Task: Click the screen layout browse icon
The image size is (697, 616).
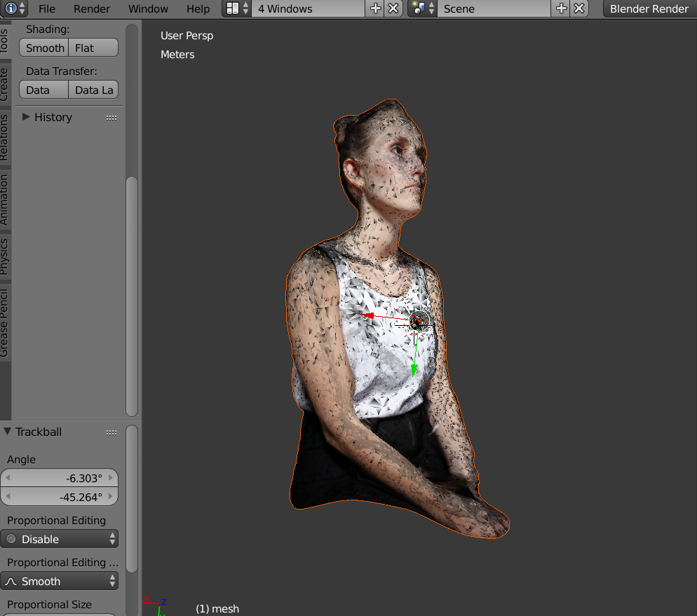Action: pos(237,8)
